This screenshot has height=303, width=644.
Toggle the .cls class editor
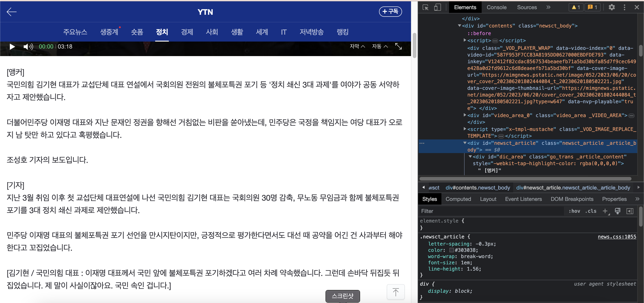(x=591, y=211)
